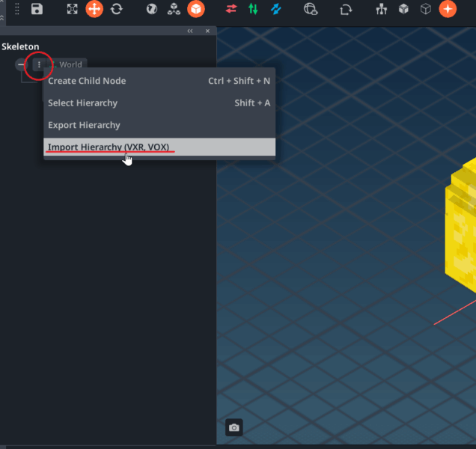Choose Select Hierarchy menu entry

[x=159, y=103]
